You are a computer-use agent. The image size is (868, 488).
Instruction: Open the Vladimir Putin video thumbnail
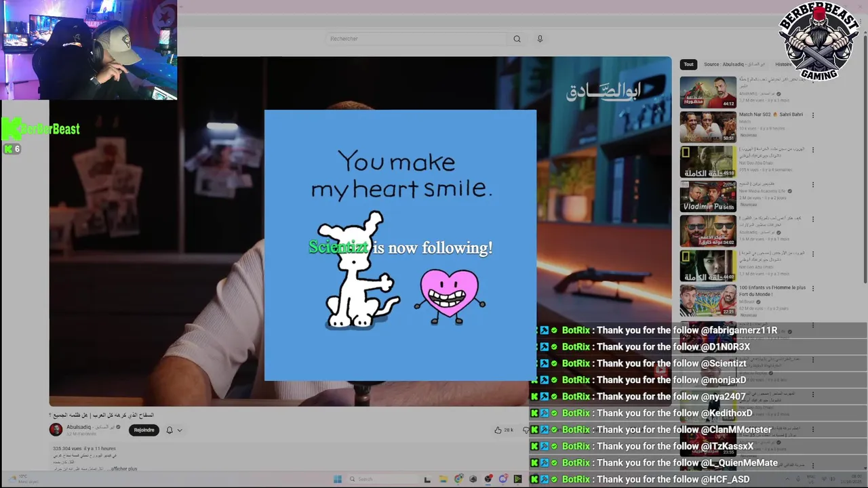[708, 197]
